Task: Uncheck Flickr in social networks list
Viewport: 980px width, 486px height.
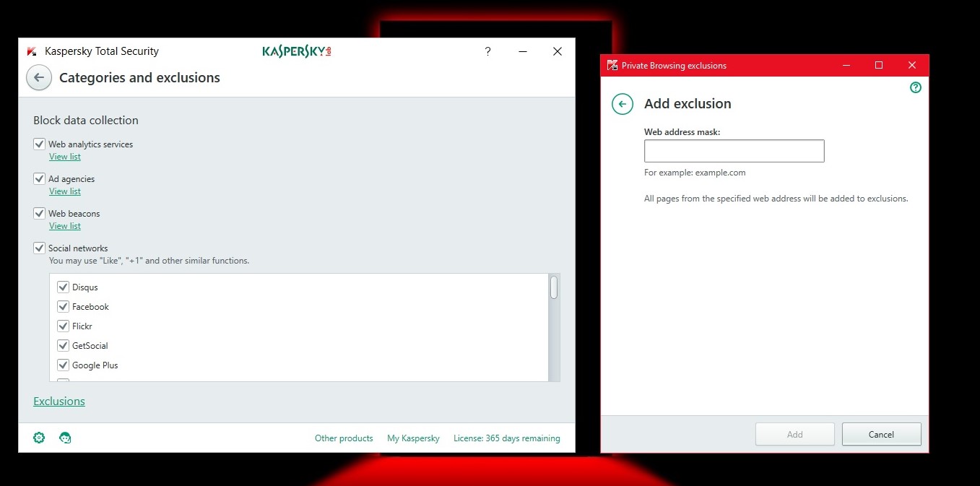Action: point(63,326)
